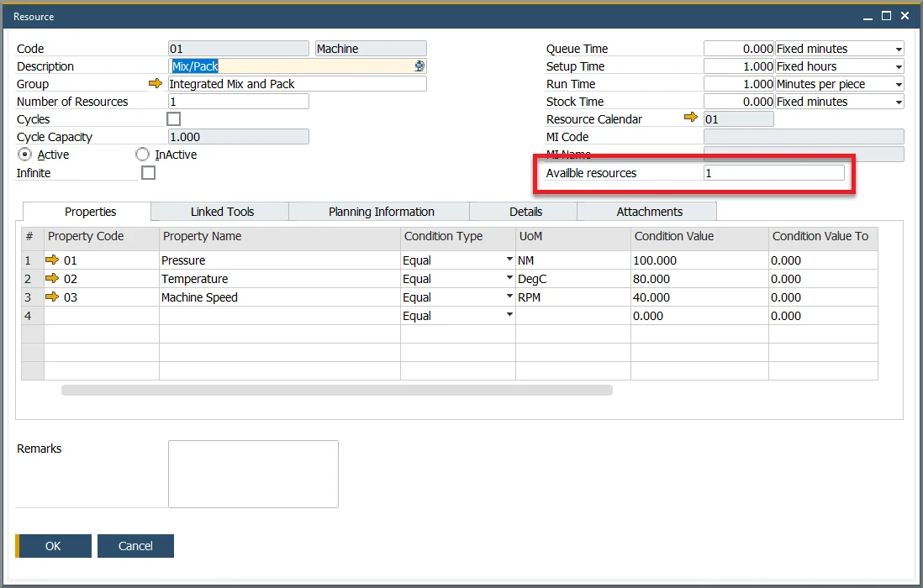The image size is (923, 588).
Task: Click the Description field containing Mix/Pack
Action: pyautogui.click(x=298, y=66)
